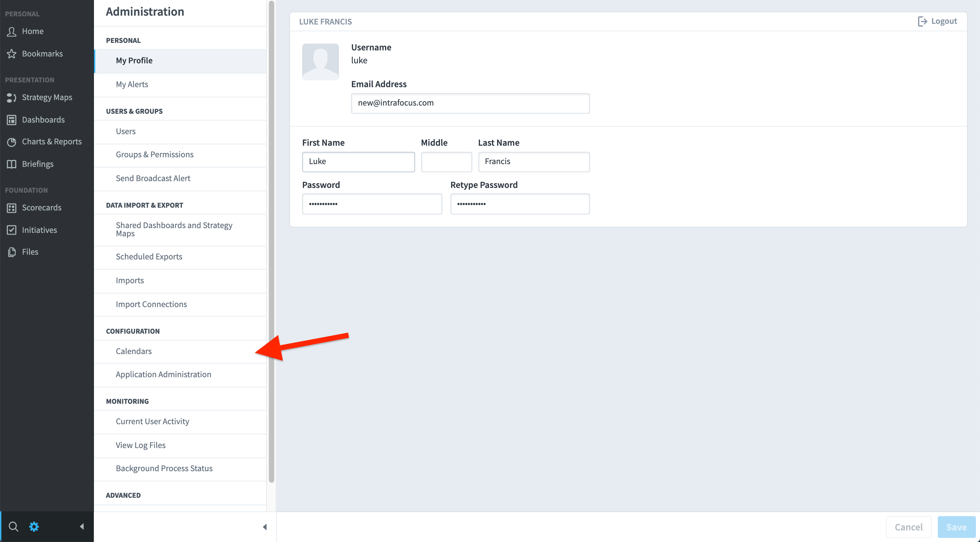This screenshot has height=542, width=980.
Task: Open Initiatives section
Action: [x=39, y=230]
